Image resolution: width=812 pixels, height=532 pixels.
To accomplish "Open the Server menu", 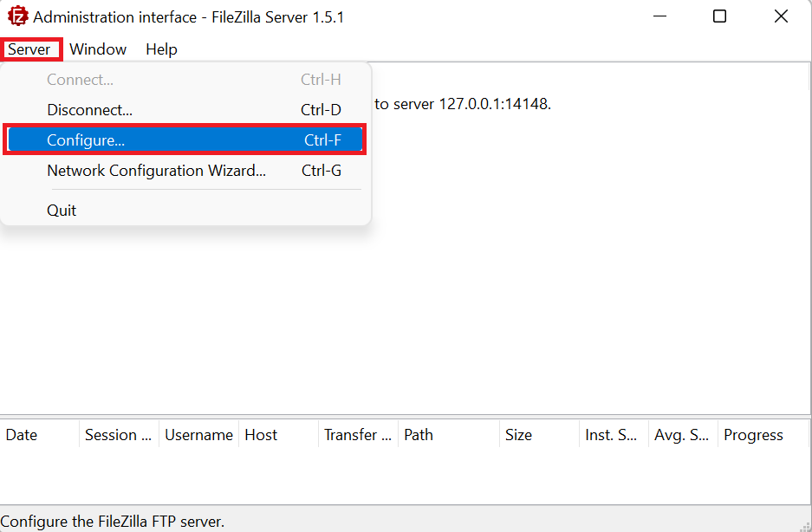I will (29, 49).
